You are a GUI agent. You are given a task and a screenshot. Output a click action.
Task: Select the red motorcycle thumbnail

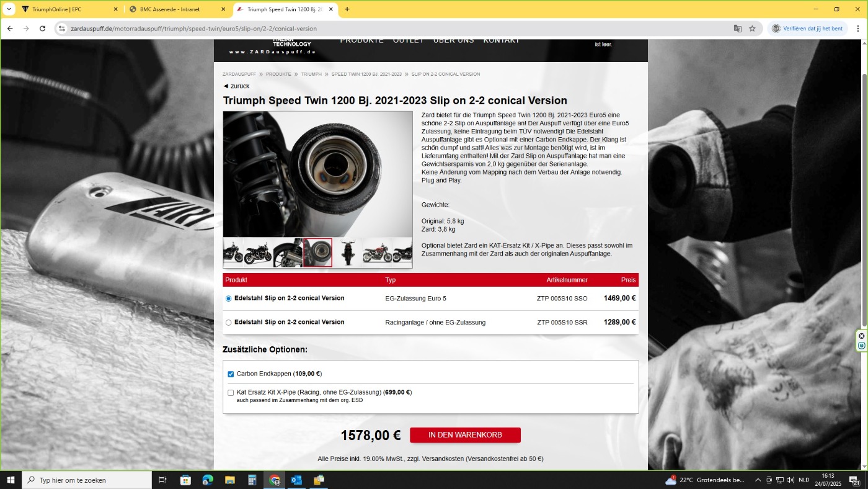click(378, 253)
